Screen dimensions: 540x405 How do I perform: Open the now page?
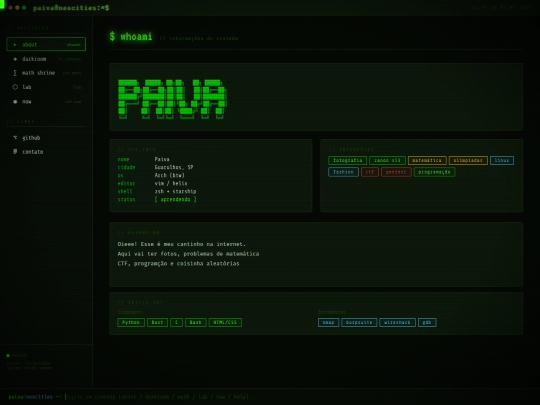[x=46, y=102]
